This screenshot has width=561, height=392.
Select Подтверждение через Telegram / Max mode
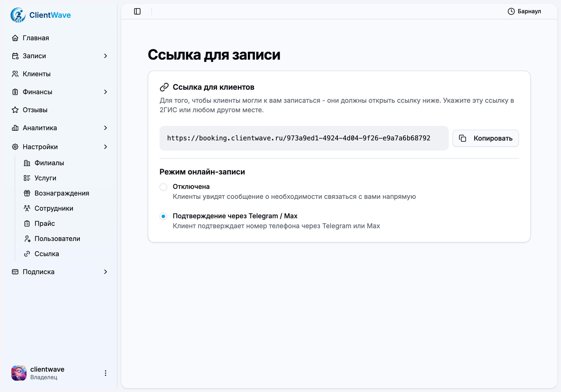point(163,216)
